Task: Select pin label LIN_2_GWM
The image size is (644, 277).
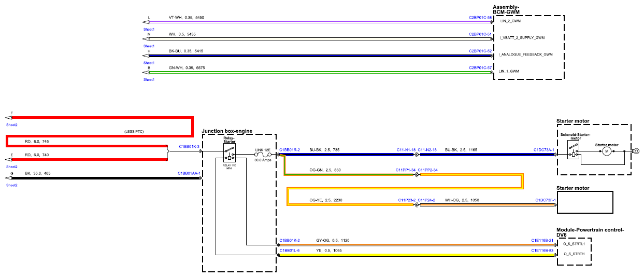Action: click(x=510, y=21)
